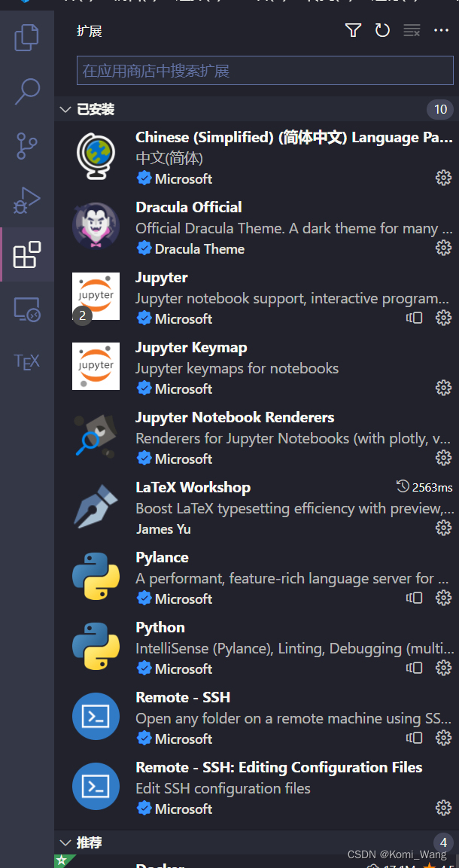Click the Jupyter Keymap logo thumbnail
Viewport: 459px width, 868px height.
[96, 366]
